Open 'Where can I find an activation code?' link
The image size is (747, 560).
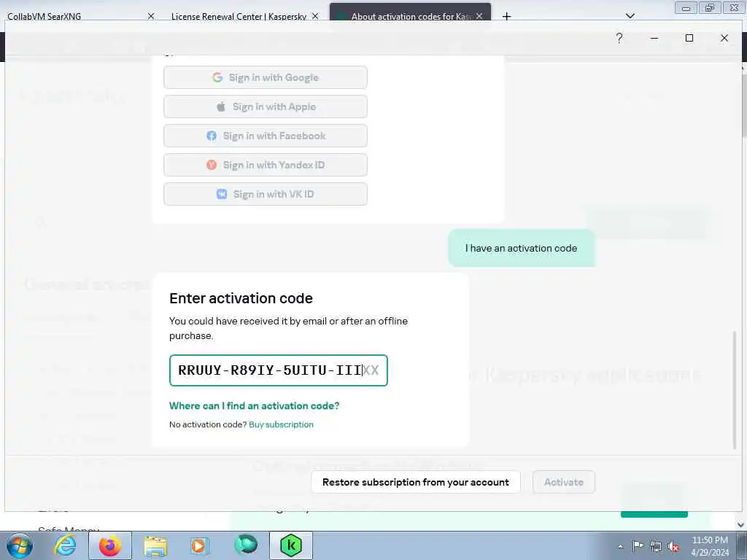(255, 405)
